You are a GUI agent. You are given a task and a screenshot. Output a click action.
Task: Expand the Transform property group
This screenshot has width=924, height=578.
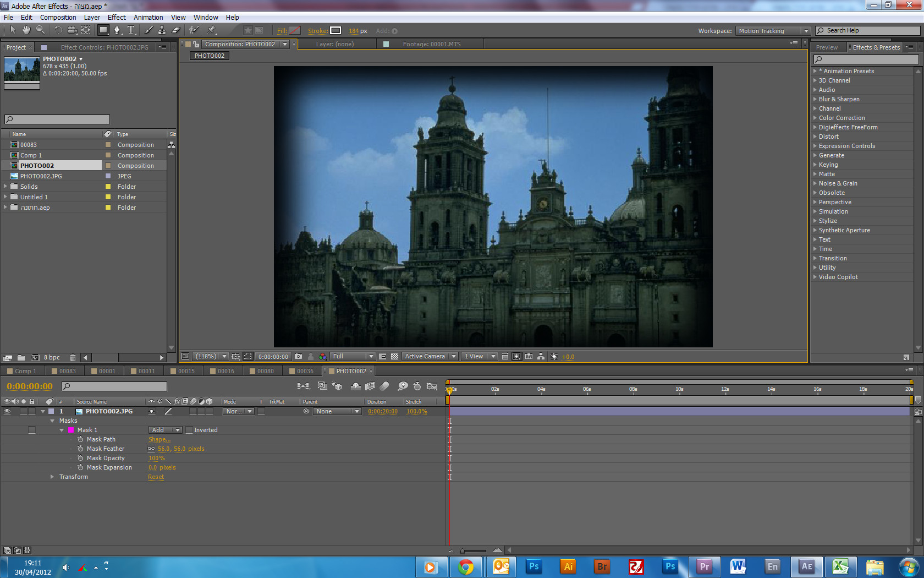pyautogui.click(x=52, y=477)
